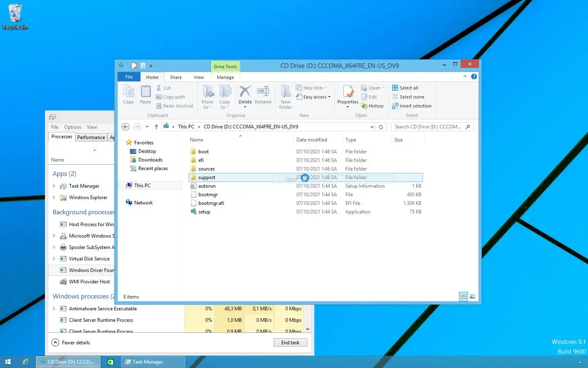Click Select all in the ribbon
Screen dimensions: 588x368
point(405,88)
